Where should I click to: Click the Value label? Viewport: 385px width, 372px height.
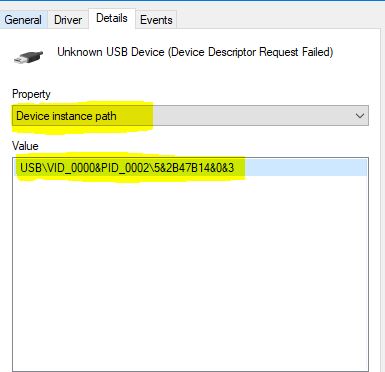tap(25, 146)
